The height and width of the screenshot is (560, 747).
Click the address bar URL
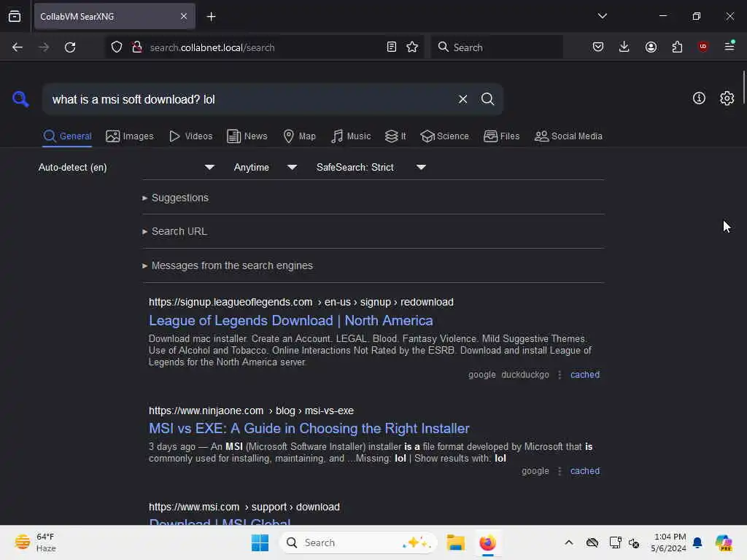[212, 47]
